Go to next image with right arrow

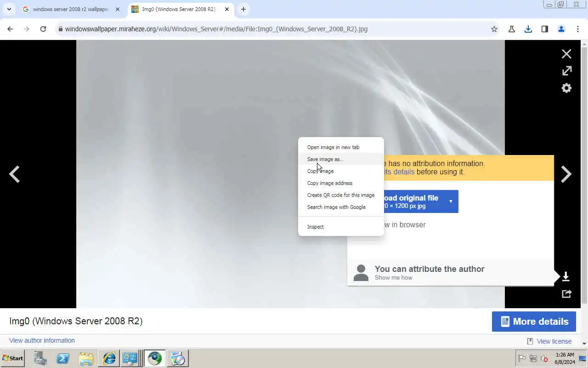point(566,174)
